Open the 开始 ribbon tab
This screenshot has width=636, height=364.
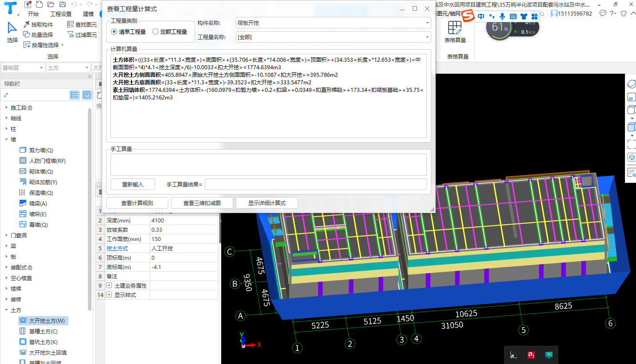coord(33,14)
